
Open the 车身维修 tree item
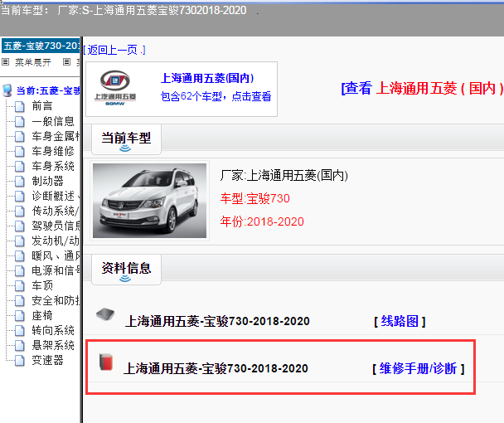[x=53, y=151]
